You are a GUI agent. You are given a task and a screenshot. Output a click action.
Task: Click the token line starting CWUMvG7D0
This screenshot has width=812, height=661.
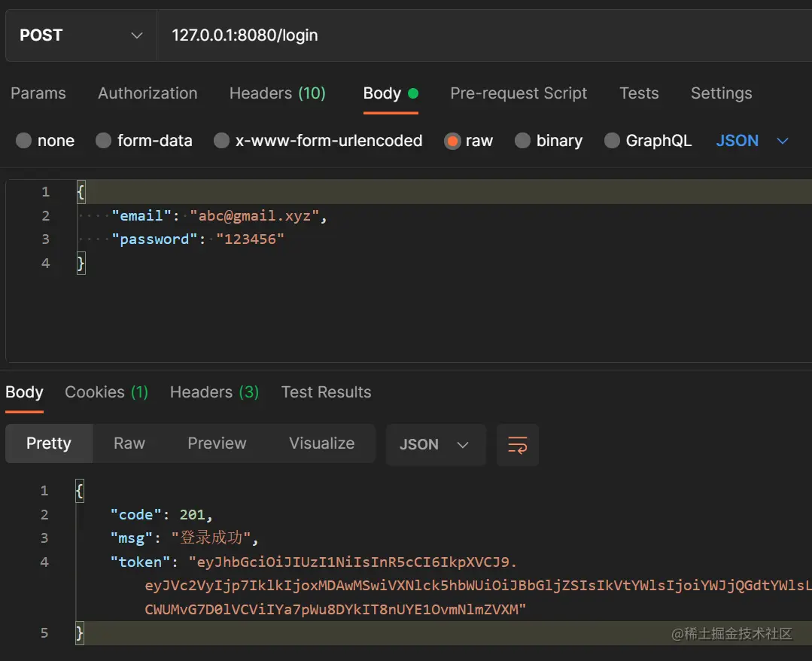tap(335, 609)
